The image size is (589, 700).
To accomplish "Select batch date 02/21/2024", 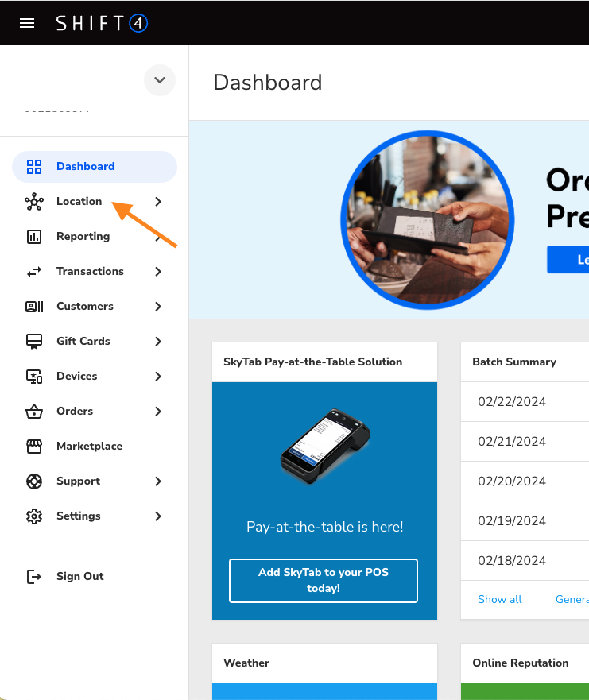I will pos(512,442).
